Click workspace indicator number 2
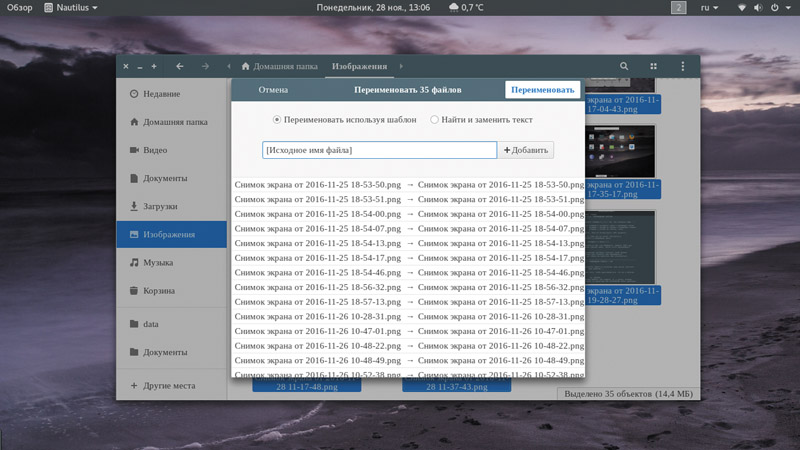This screenshot has width=800, height=450. (679, 8)
